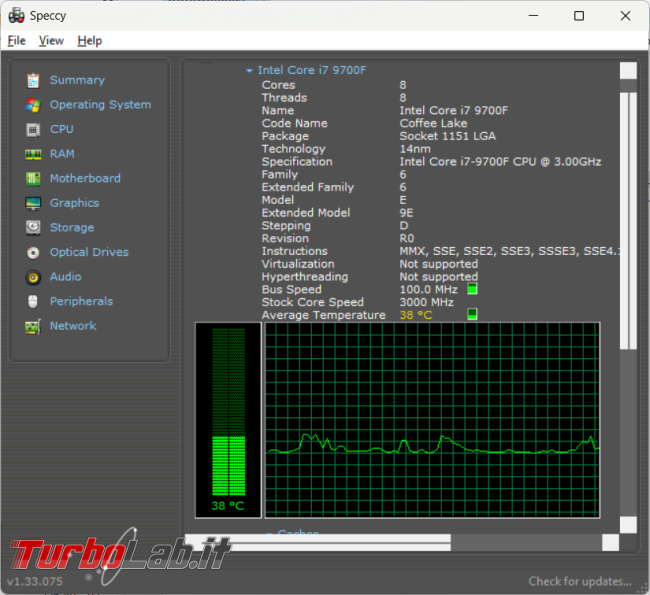This screenshot has width=650, height=595.
Task: Click the Extended Family row label
Action: (x=308, y=187)
